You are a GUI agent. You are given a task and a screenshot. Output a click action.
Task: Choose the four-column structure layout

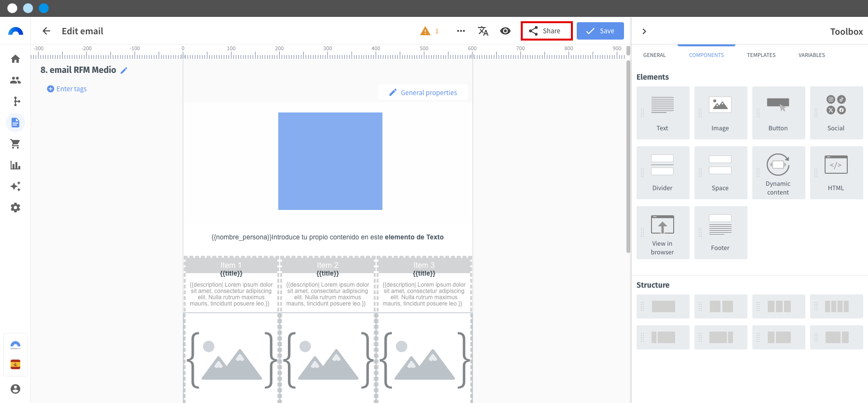837,306
